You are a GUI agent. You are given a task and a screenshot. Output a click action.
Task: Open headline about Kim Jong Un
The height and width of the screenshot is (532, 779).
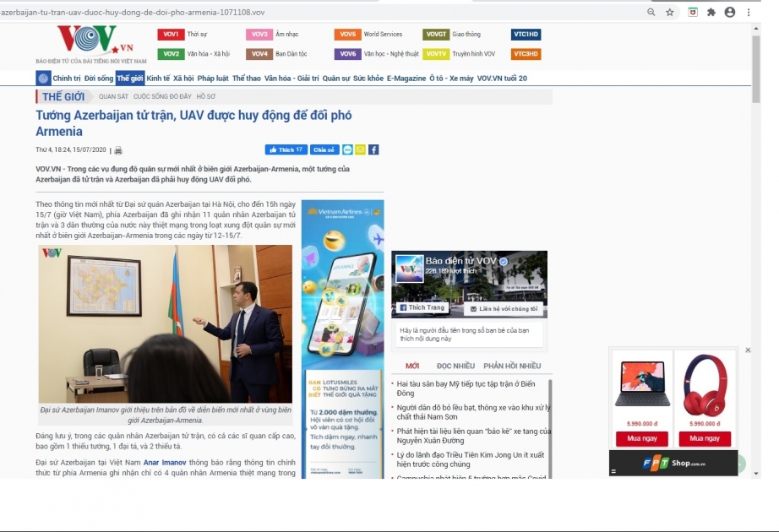coord(471,459)
